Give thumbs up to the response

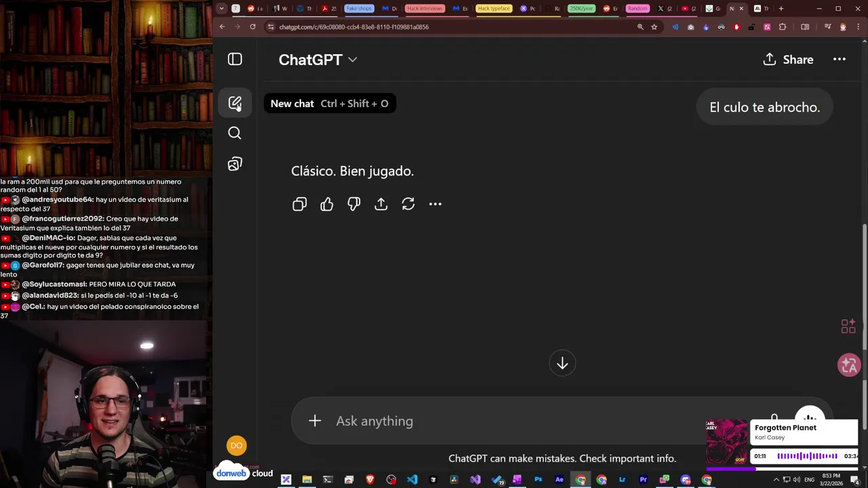[x=327, y=204]
